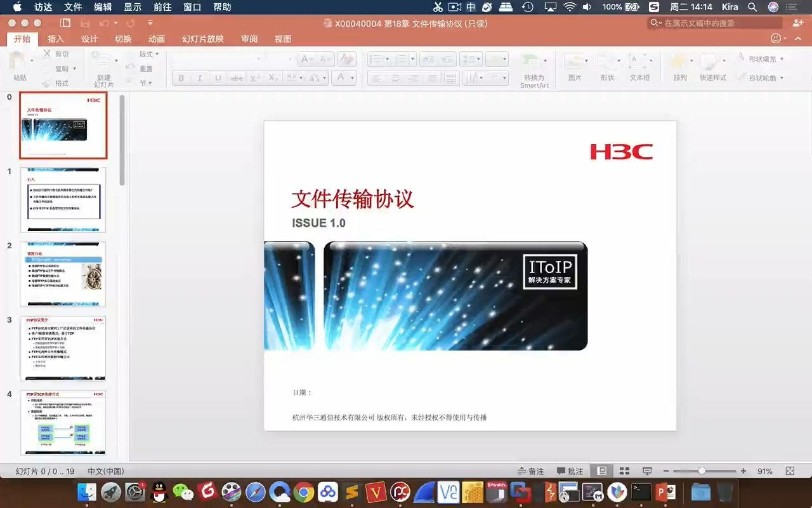Click the Notes (备注) button in status bar
This screenshot has height=508, width=812.
tap(531, 471)
